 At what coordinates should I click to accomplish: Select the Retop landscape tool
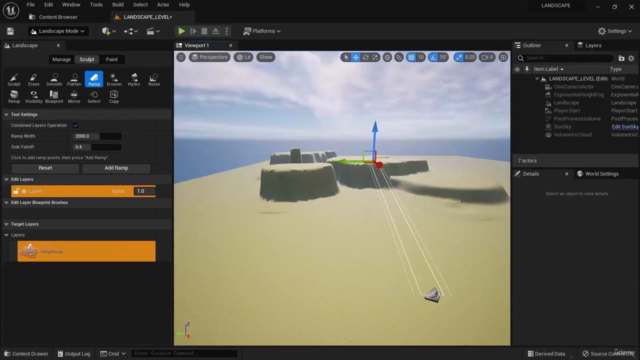point(14,97)
